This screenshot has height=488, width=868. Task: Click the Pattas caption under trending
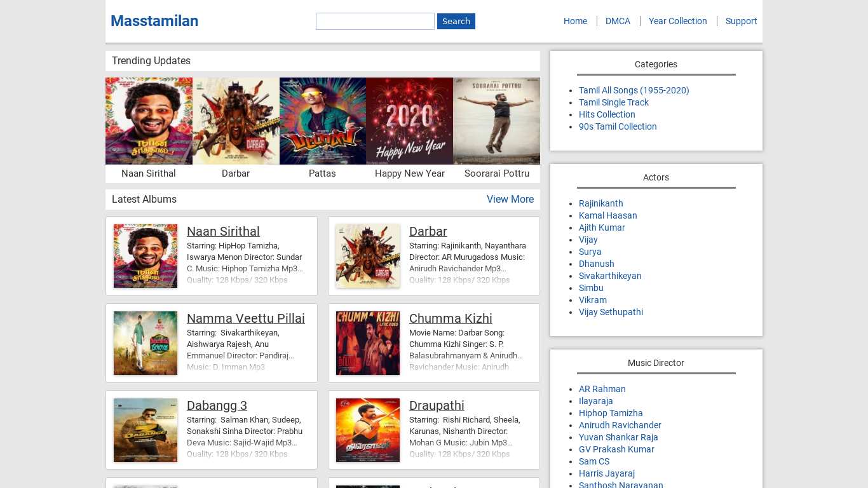coord(322,173)
